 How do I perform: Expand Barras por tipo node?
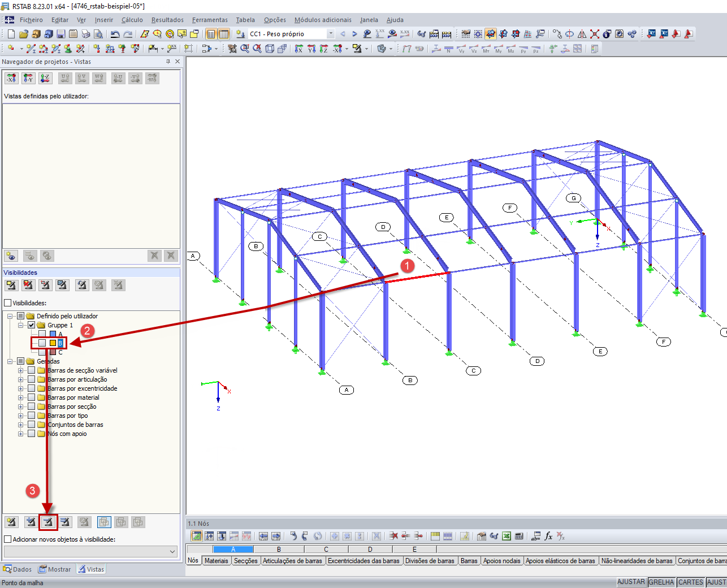tap(21, 416)
